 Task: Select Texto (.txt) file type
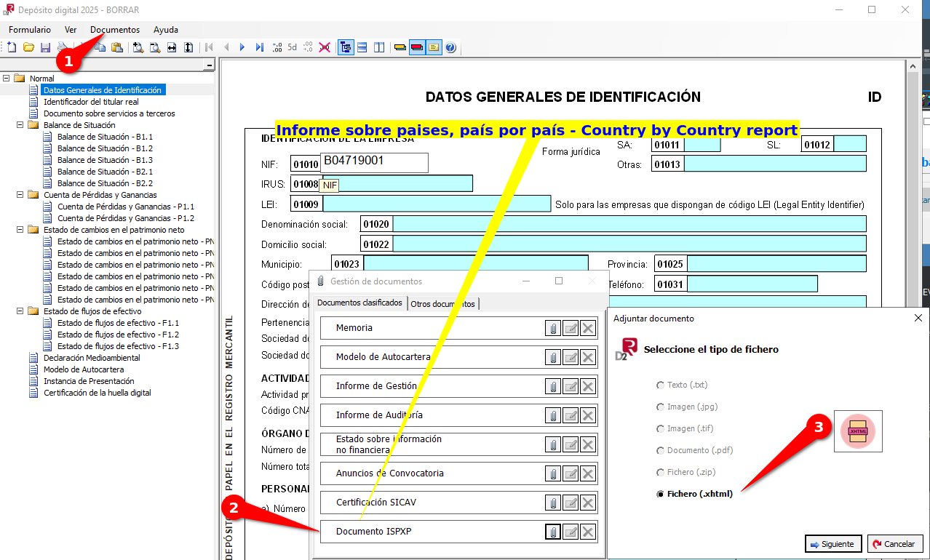point(683,385)
